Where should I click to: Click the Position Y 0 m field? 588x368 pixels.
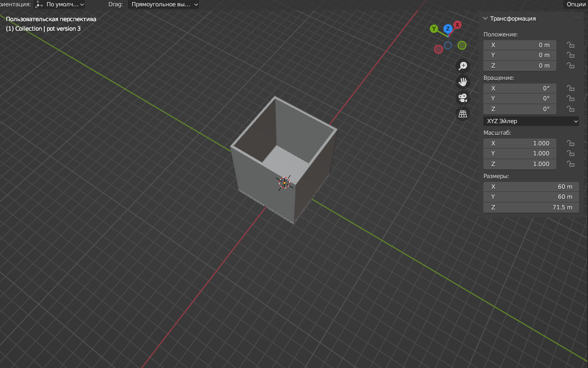[519, 56]
